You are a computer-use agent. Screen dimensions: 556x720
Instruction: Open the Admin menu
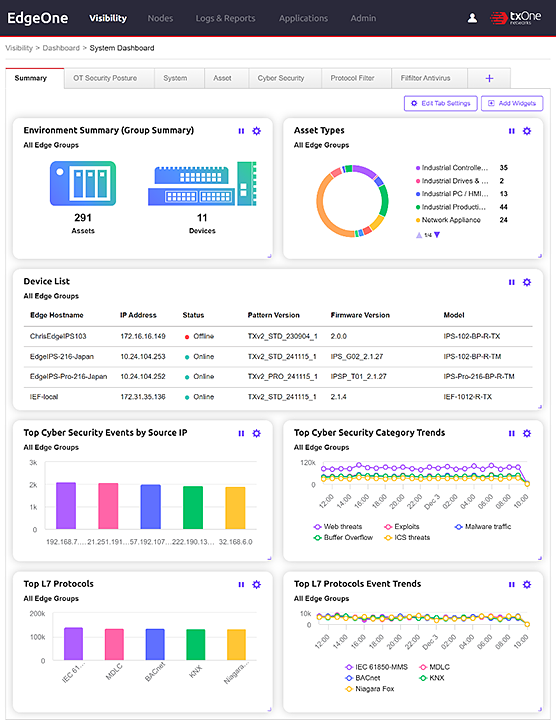pyautogui.click(x=363, y=18)
